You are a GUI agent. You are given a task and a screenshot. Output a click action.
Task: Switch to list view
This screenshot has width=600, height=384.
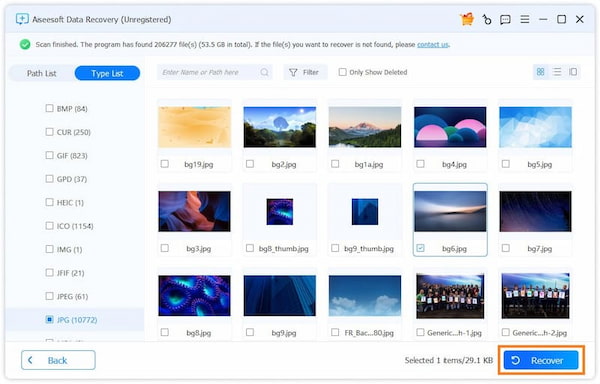557,72
